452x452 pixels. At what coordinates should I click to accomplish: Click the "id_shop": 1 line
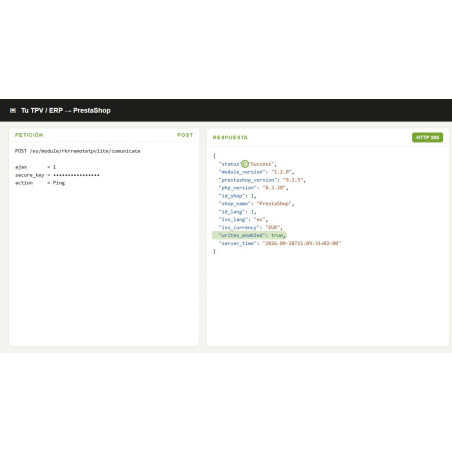point(237,196)
